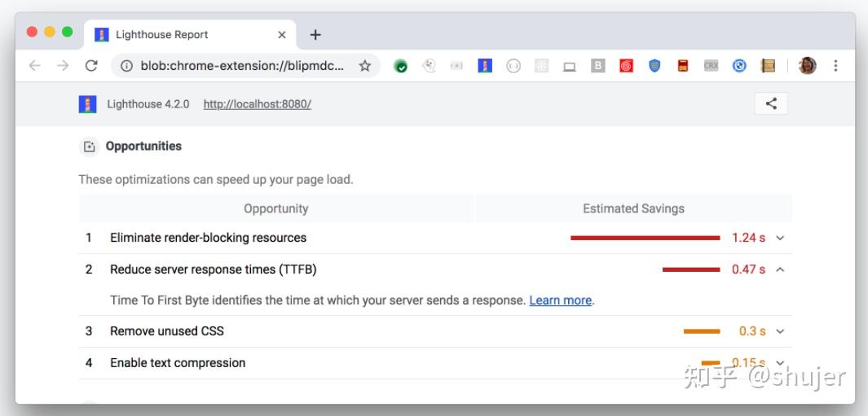Bookmark this page with the star icon
Screen dimensions: 868x416
pos(365,66)
